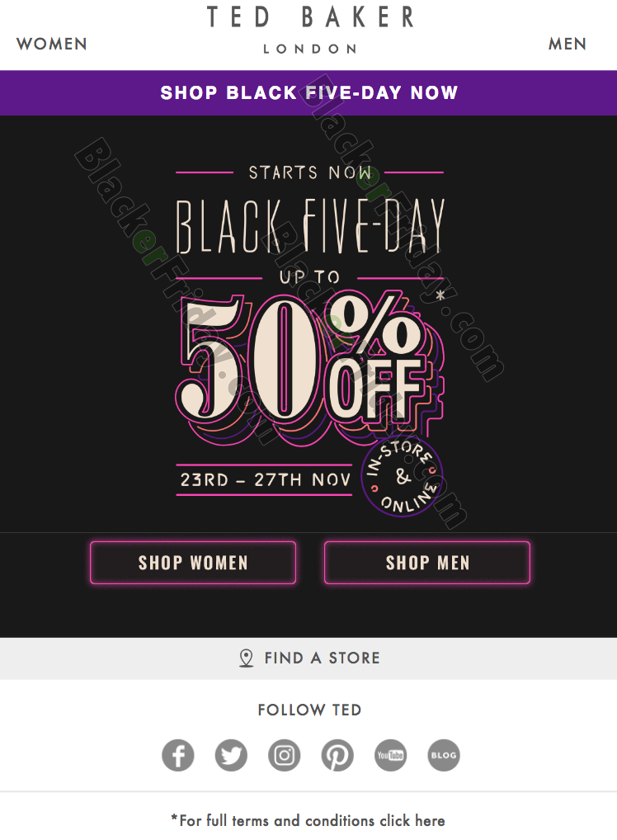
Task: Open the round BLOG icon
Action: (444, 755)
